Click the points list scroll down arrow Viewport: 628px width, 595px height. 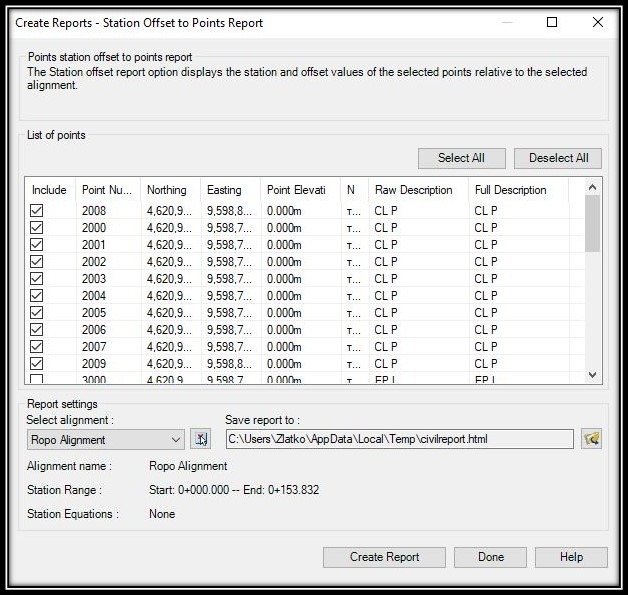tap(592, 375)
